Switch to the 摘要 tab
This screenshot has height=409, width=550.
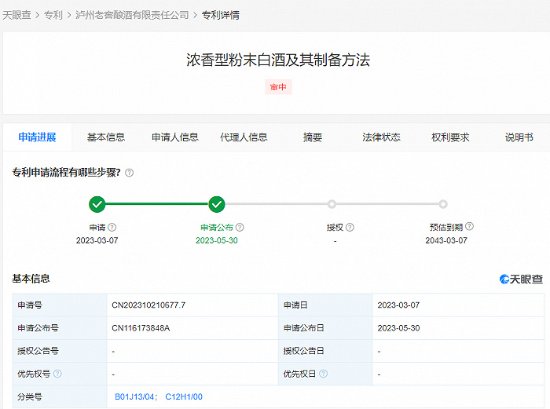313,137
